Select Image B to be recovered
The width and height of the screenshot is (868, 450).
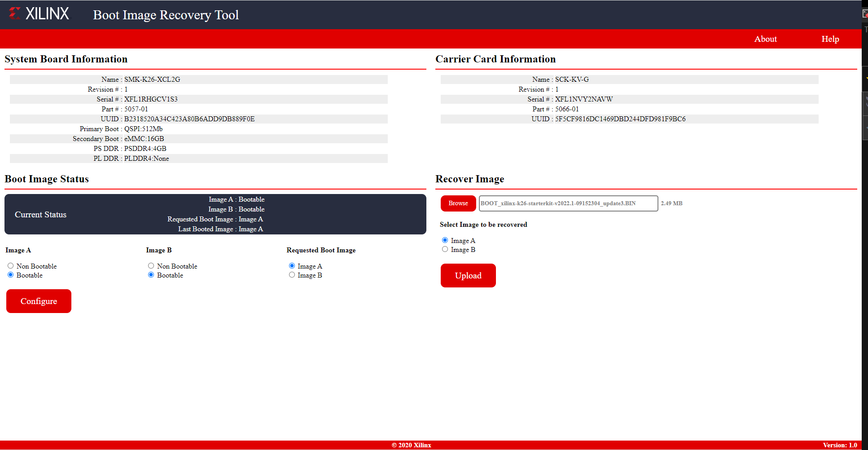[x=445, y=249]
